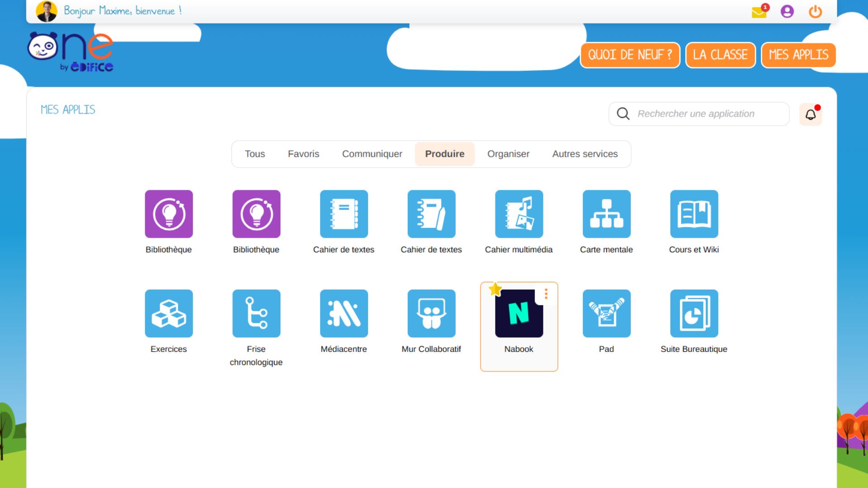Click the QUOI DE NEUF ? button
The width and height of the screenshot is (868, 488).
pos(630,55)
